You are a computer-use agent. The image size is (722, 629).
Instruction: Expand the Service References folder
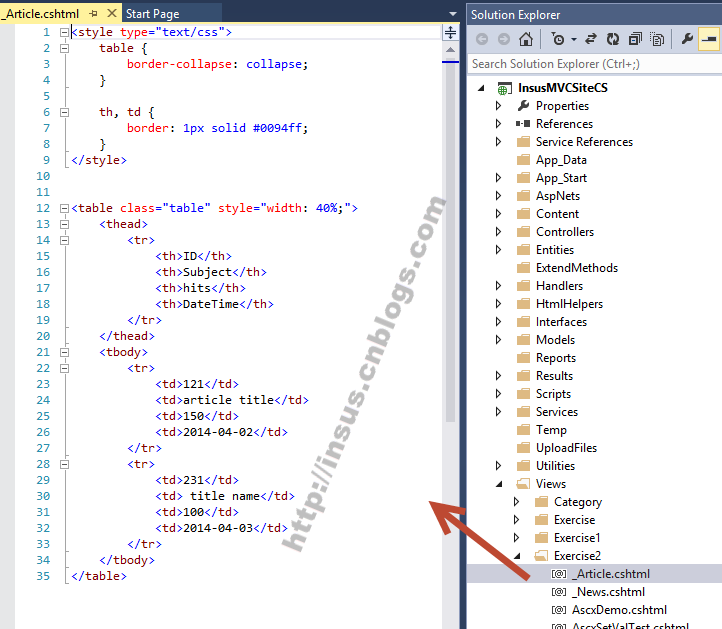498,142
